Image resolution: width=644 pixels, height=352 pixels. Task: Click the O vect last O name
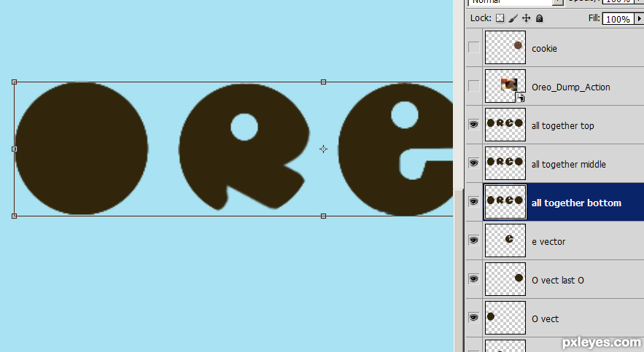coord(557,280)
